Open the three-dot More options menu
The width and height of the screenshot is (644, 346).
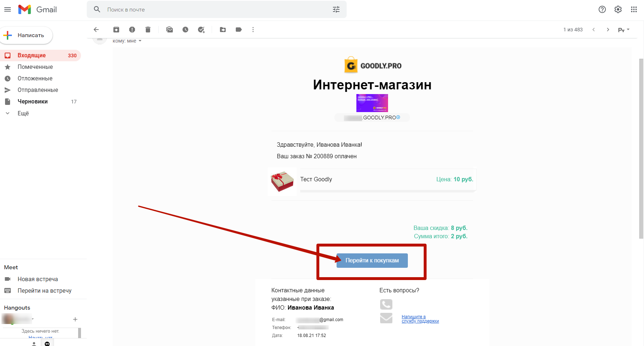(x=253, y=30)
